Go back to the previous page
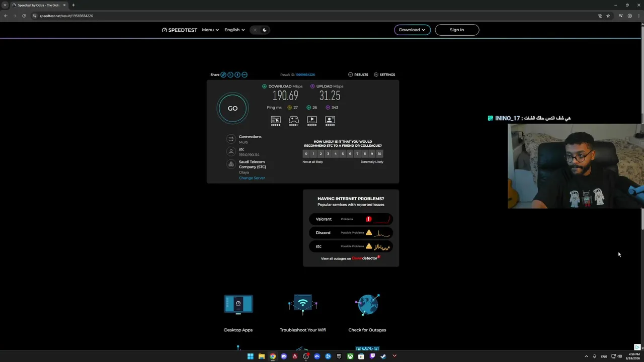 click(6, 16)
